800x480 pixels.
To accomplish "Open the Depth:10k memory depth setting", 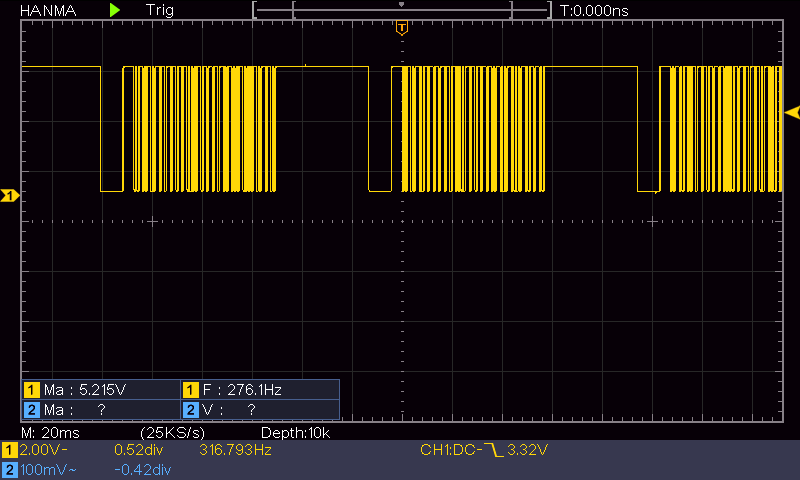I will click(x=295, y=432).
